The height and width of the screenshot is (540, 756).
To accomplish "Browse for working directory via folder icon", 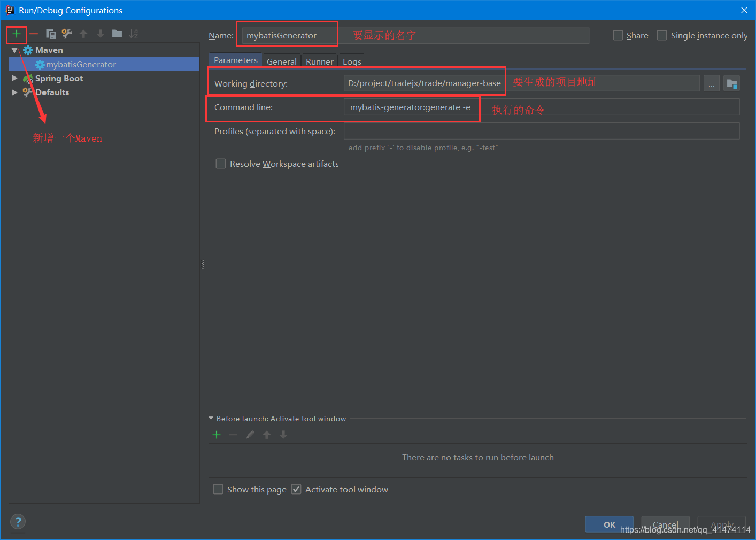I will click(x=731, y=83).
